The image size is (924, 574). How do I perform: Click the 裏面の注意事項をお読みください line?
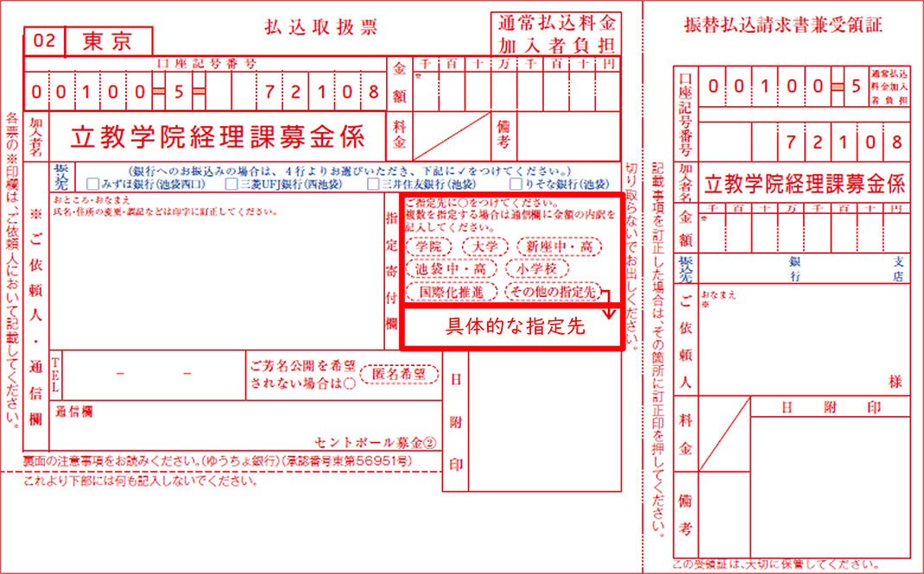[x=218, y=461]
